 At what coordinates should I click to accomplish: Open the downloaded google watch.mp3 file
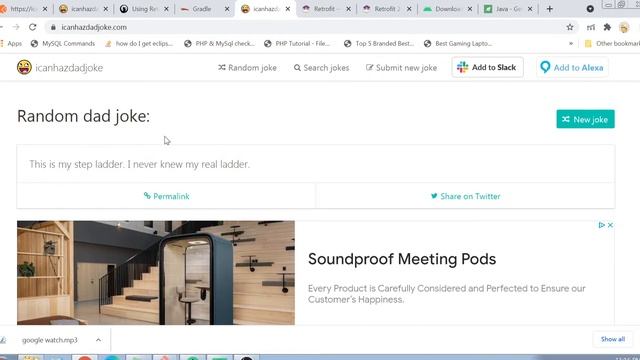[49, 340]
